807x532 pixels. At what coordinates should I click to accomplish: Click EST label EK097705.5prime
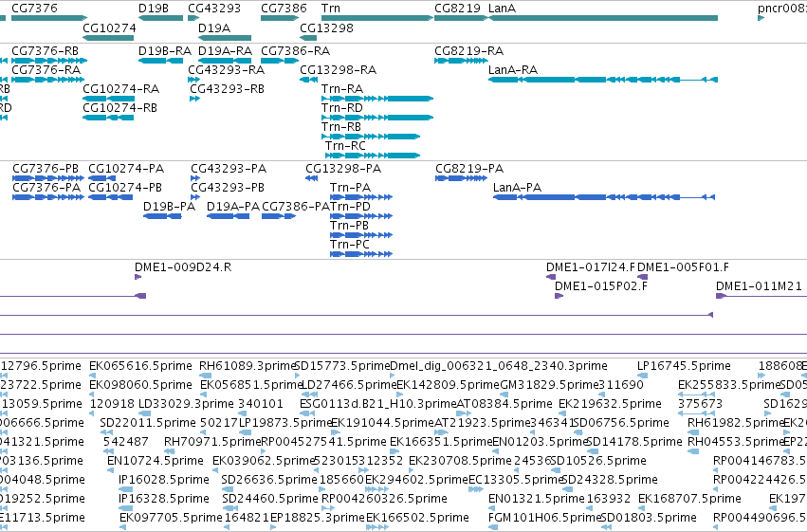(x=171, y=519)
